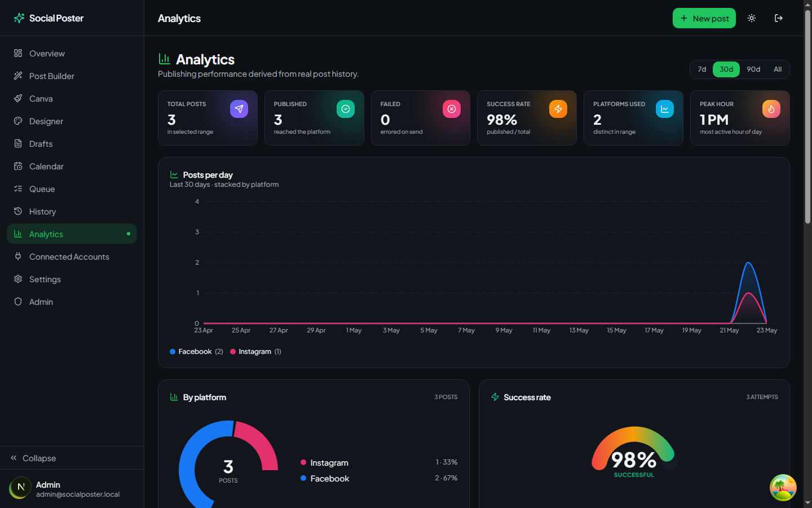This screenshot has width=812, height=508.
Task: Click the Social Poster brand name
Action: (x=56, y=18)
